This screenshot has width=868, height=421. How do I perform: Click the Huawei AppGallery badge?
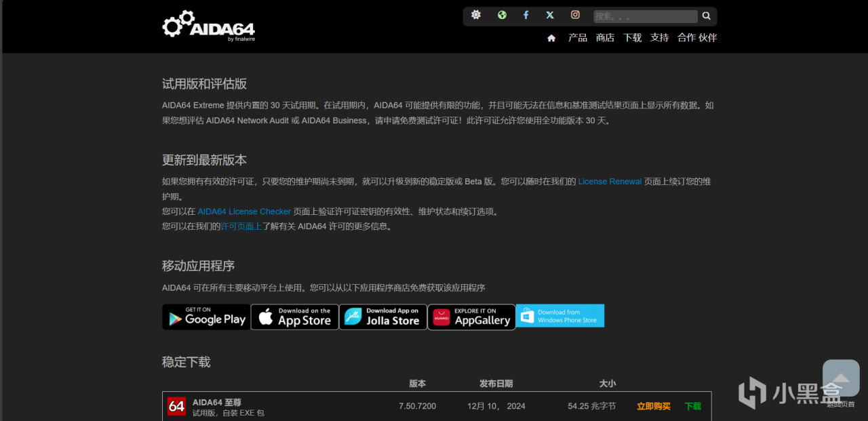click(x=471, y=317)
